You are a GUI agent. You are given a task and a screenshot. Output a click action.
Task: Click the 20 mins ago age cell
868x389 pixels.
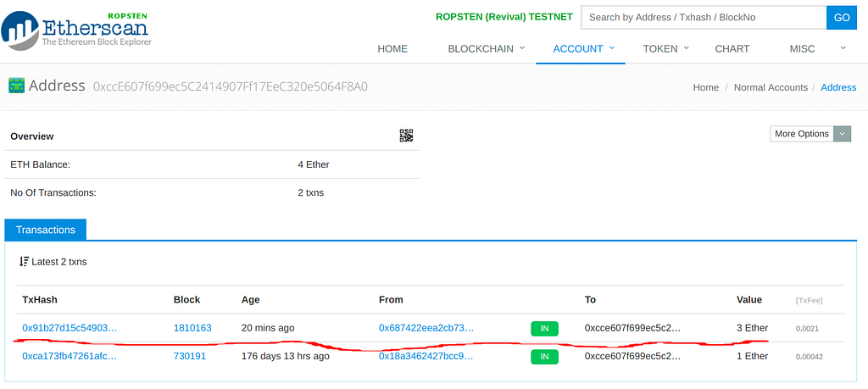tap(268, 328)
